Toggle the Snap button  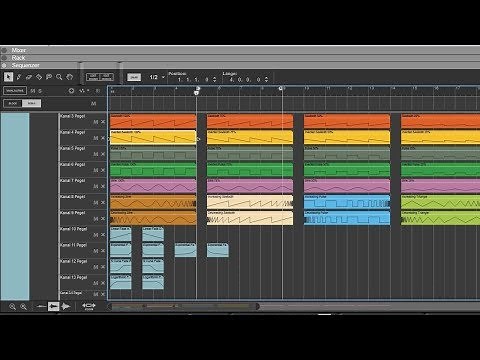(134, 77)
